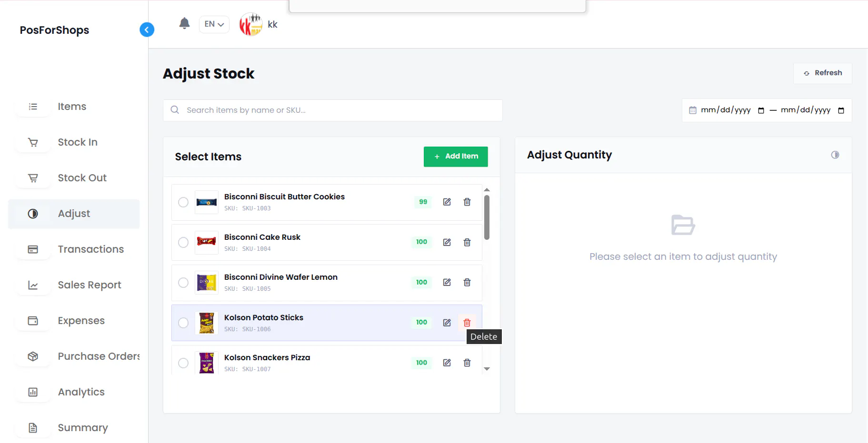Click the green Add Item button
868x443 pixels.
pos(456,157)
